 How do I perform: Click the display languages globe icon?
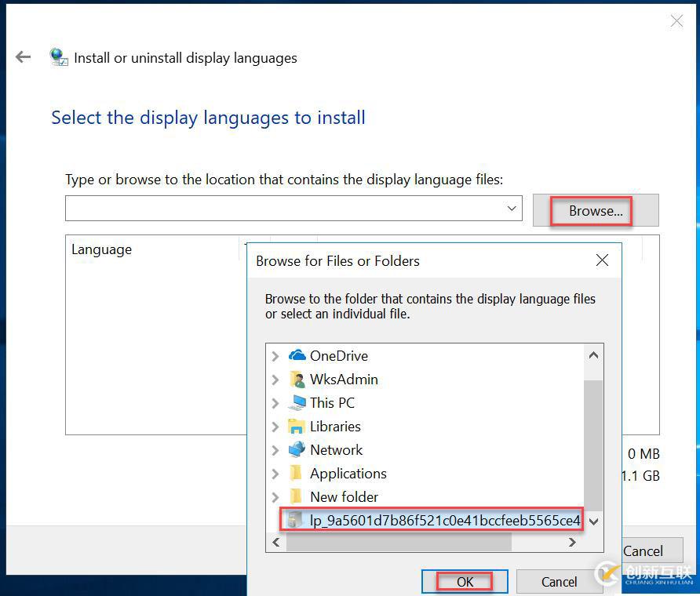point(59,57)
